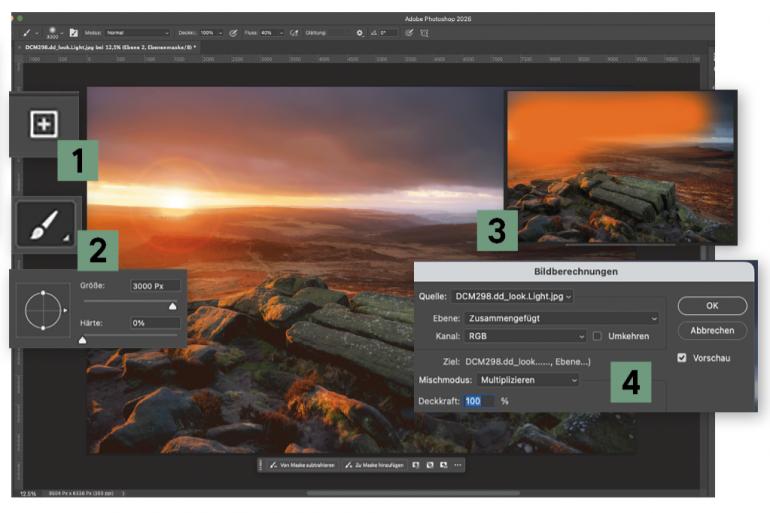Enable airbrush build-up icon

pos(294,33)
